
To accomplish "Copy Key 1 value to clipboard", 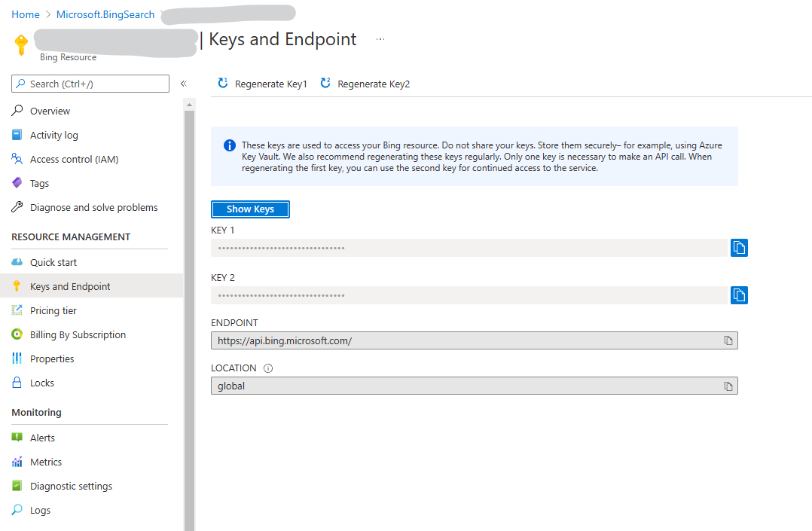I will (739, 247).
